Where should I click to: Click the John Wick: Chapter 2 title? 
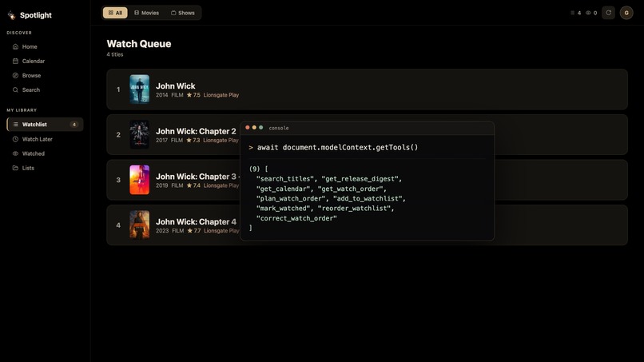coord(196,131)
